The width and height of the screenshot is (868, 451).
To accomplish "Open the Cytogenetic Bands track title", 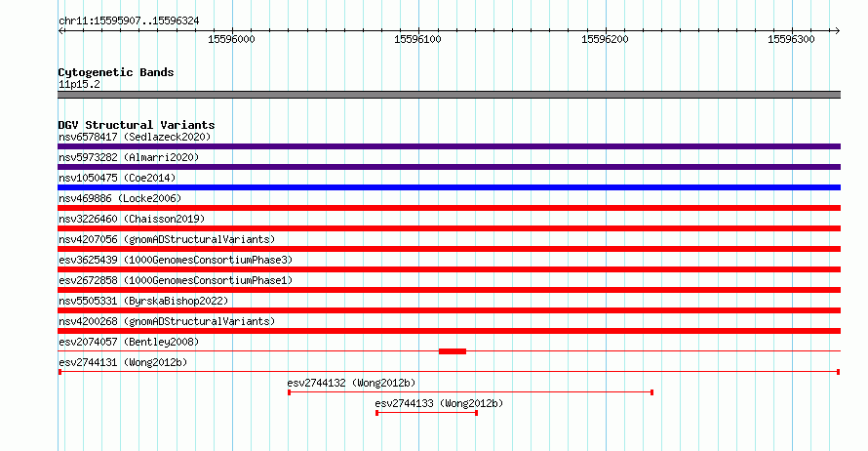I will pyautogui.click(x=116, y=72).
